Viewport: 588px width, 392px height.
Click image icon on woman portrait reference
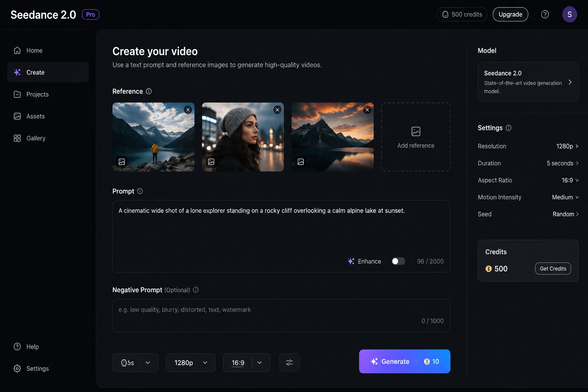tap(211, 162)
